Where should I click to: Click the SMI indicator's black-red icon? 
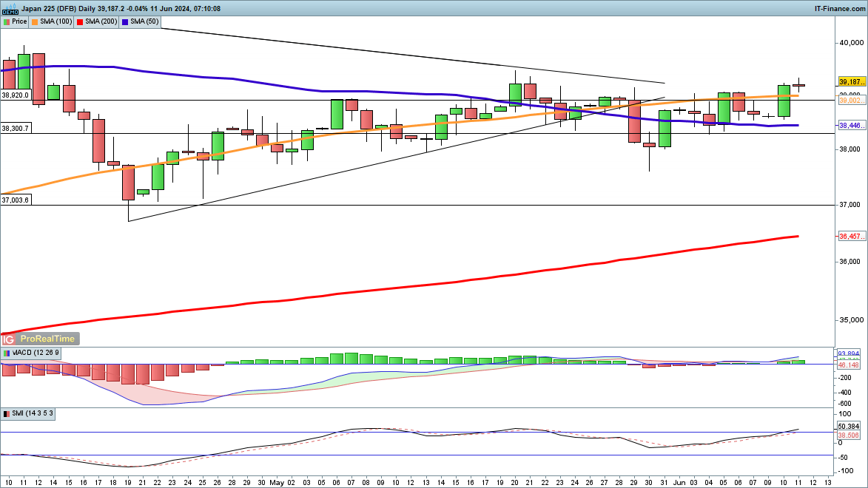coord(7,413)
